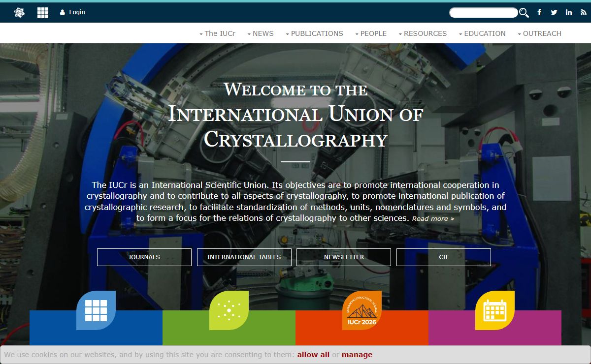This screenshot has width=591, height=364.
Task: Open the Twitter icon in header
Action: [x=554, y=12]
